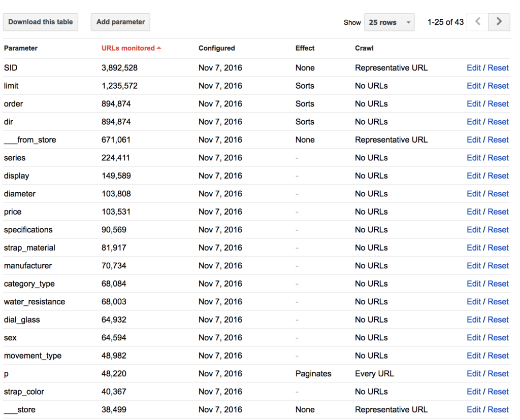Click the Download this table button

point(41,22)
